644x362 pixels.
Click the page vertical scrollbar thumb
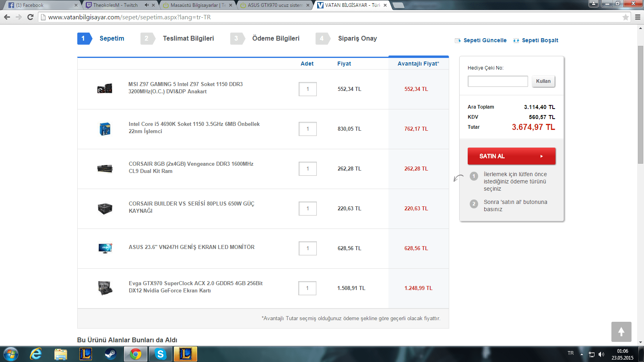click(x=640, y=105)
